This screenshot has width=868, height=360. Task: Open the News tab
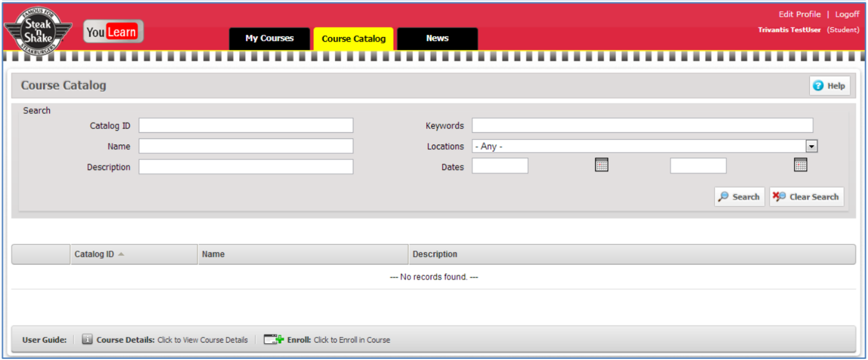click(x=437, y=39)
